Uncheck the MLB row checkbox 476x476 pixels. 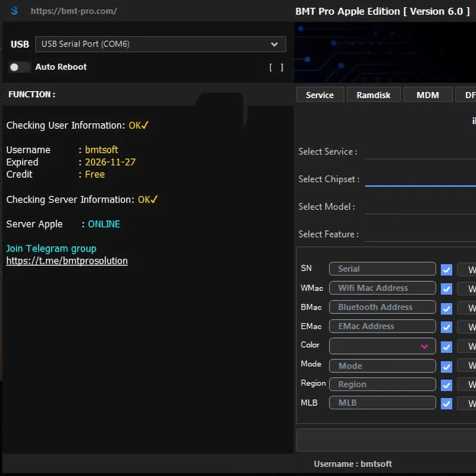[446, 404]
